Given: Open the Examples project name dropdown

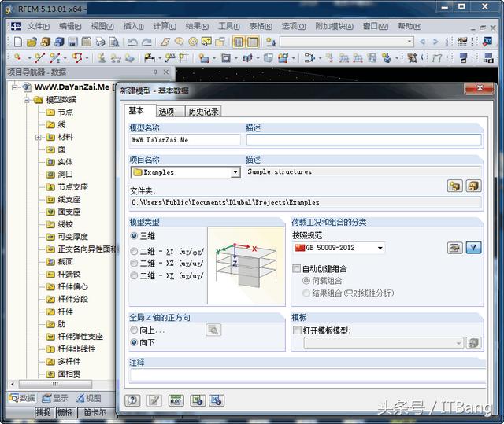Looking at the screenshot, I should coord(235,172).
